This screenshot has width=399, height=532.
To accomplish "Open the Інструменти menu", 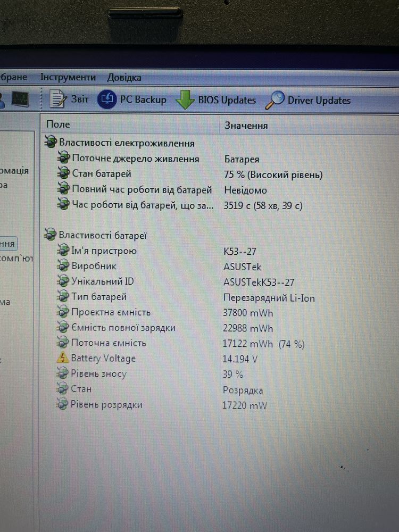I will point(68,77).
